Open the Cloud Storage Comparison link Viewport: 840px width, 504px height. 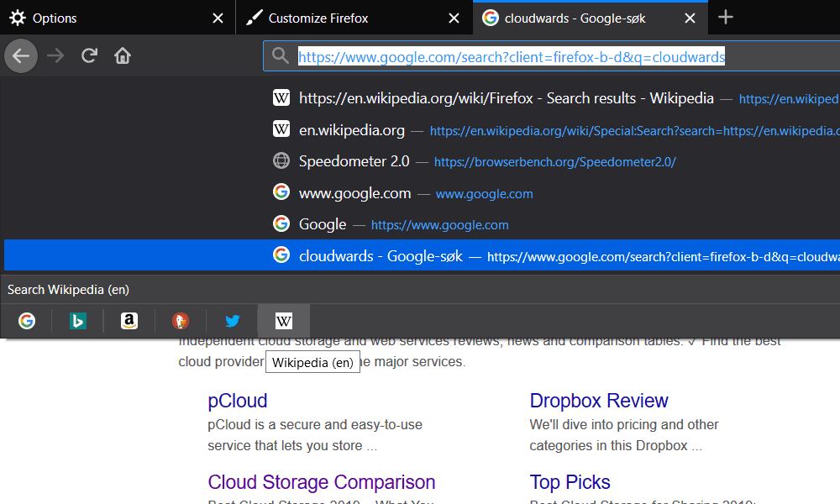pos(322,482)
